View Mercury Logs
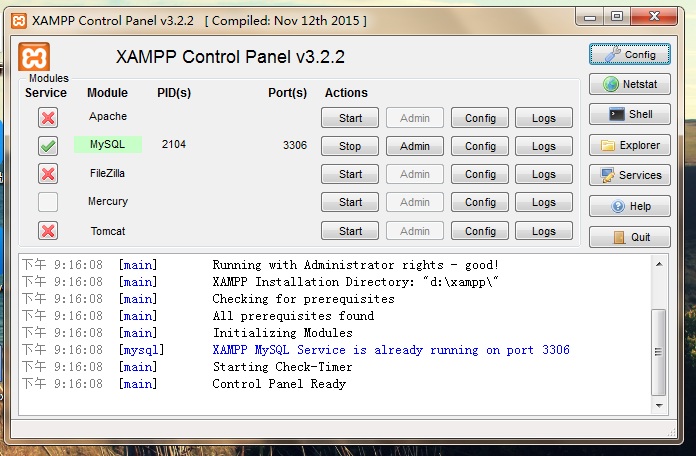The width and height of the screenshot is (696, 456). pos(544,202)
